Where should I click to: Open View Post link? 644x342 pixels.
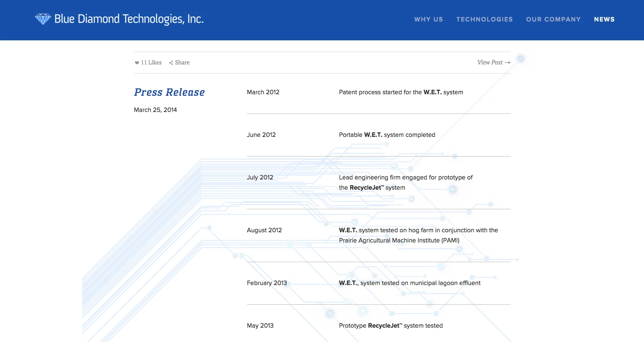494,62
